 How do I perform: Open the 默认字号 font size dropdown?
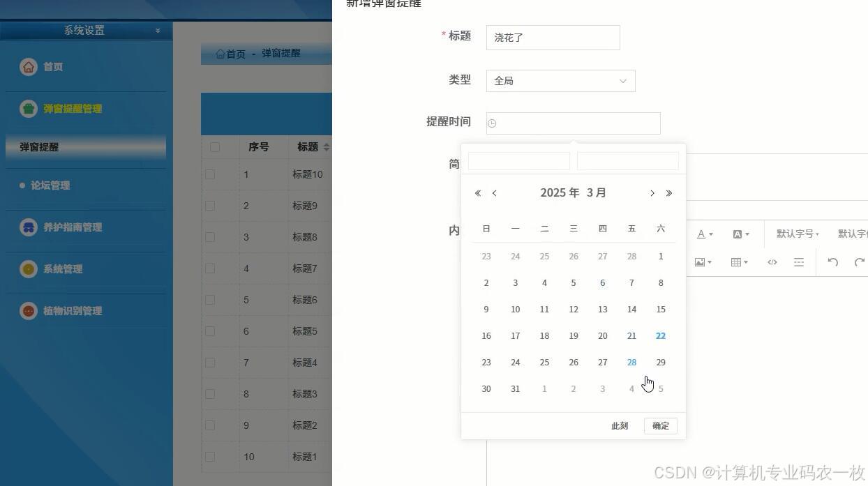(798, 234)
